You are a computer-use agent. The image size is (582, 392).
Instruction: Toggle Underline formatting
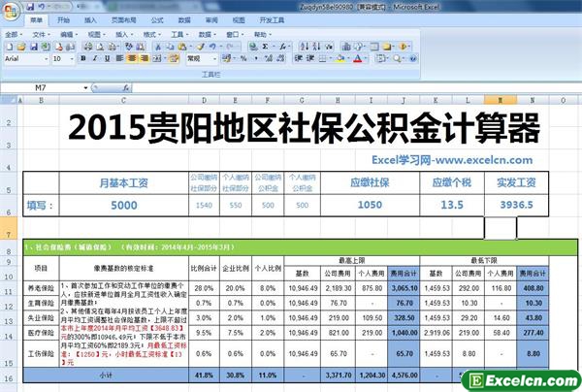(x=108, y=58)
